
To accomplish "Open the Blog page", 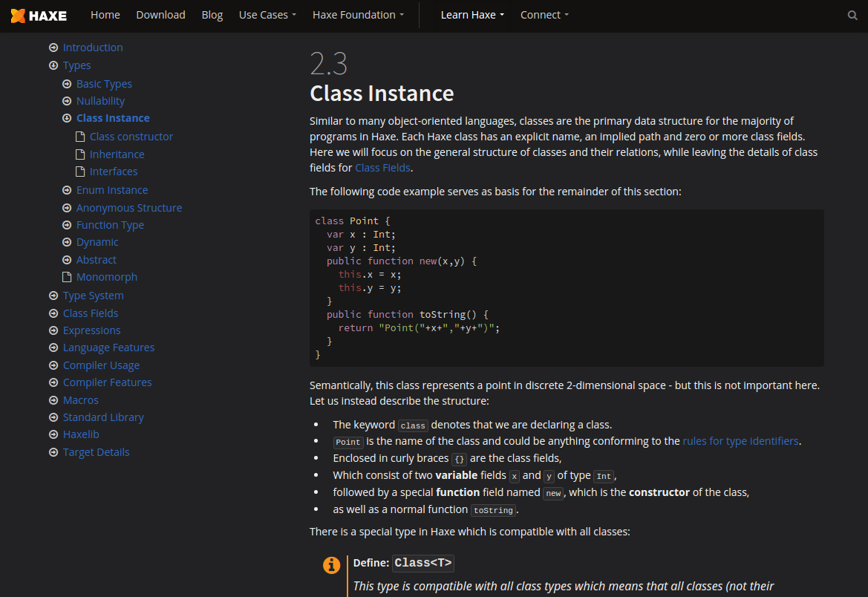I will pos(212,15).
